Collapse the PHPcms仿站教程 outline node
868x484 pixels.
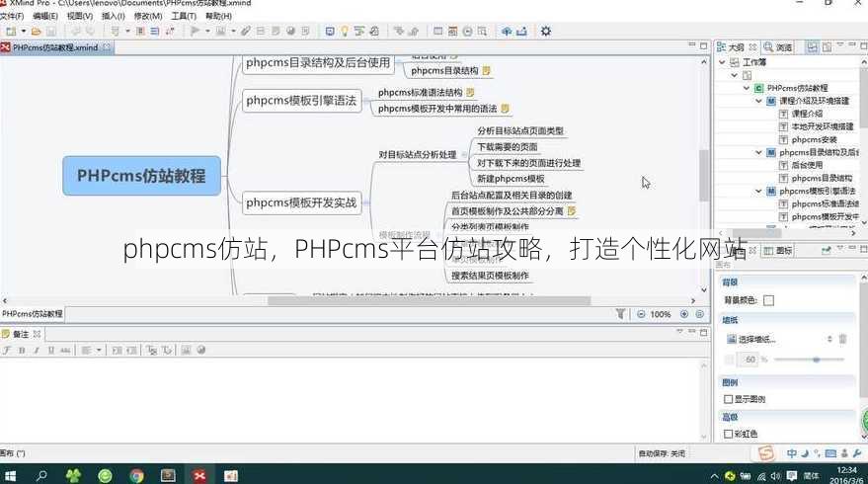coord(747,88)
